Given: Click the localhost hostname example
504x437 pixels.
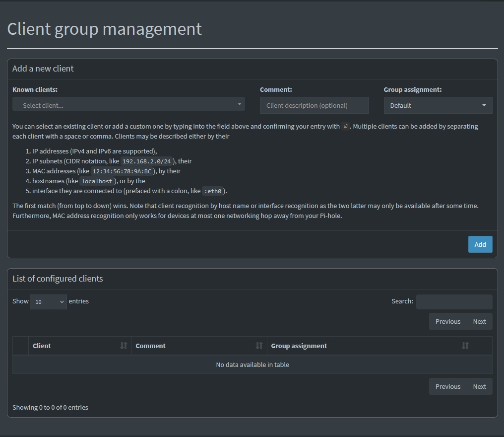Looking at the screenshot, I should (97, 181).
